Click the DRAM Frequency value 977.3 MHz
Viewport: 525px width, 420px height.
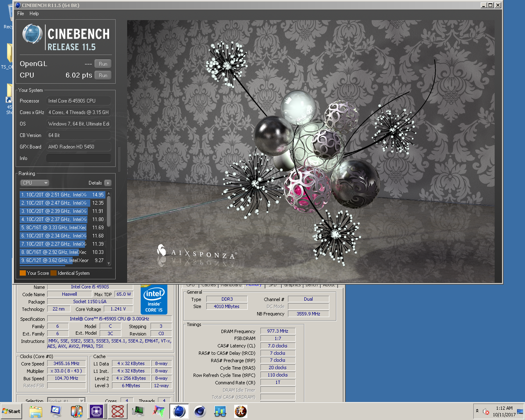coord(278,331)
